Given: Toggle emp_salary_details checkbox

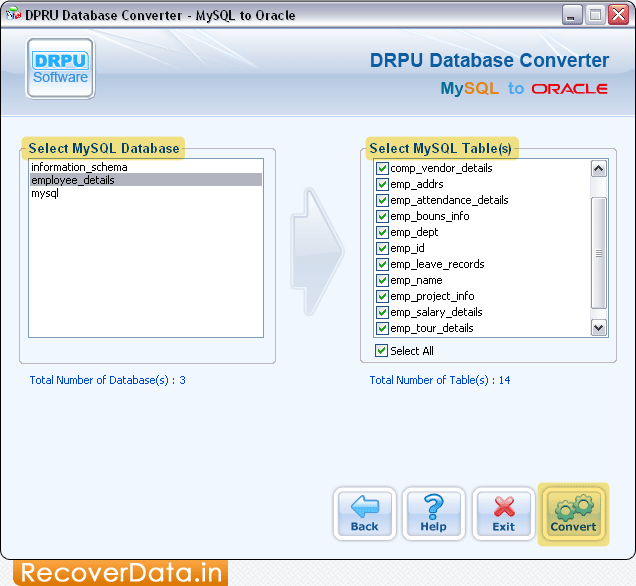Looking at the screenshot, I should 382,312.
